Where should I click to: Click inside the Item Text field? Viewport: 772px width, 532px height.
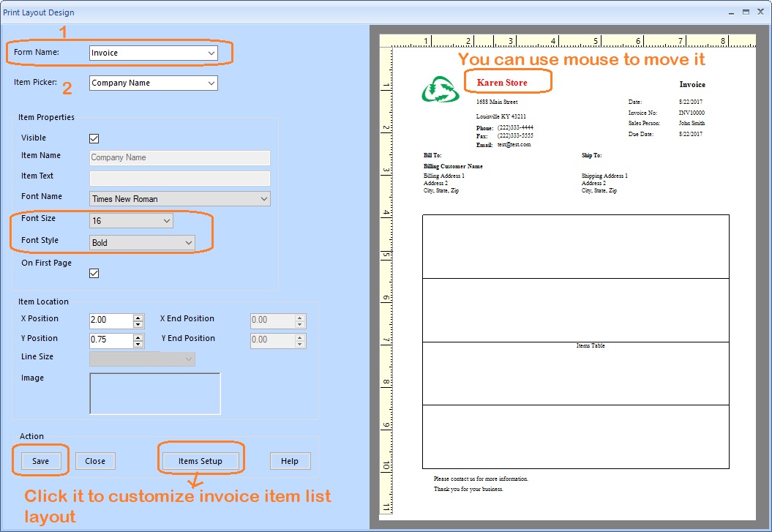[179, 179]
